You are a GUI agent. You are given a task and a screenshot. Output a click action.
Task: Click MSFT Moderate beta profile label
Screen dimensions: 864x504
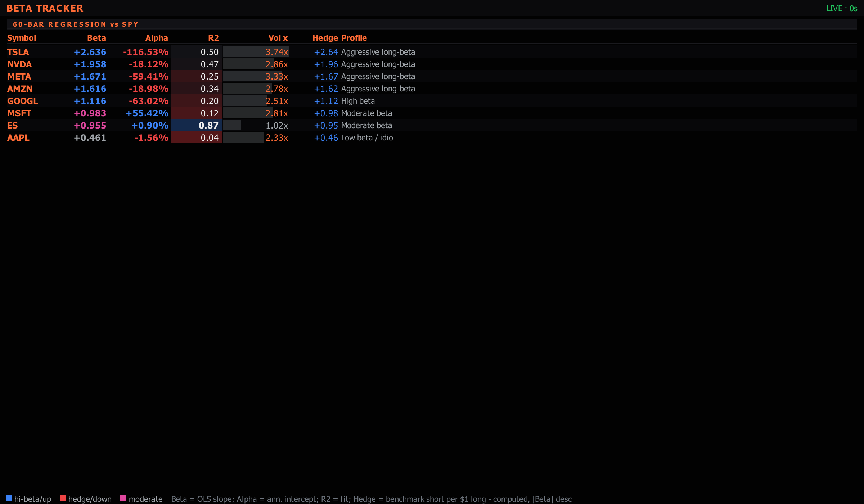[x=366, y=113]
